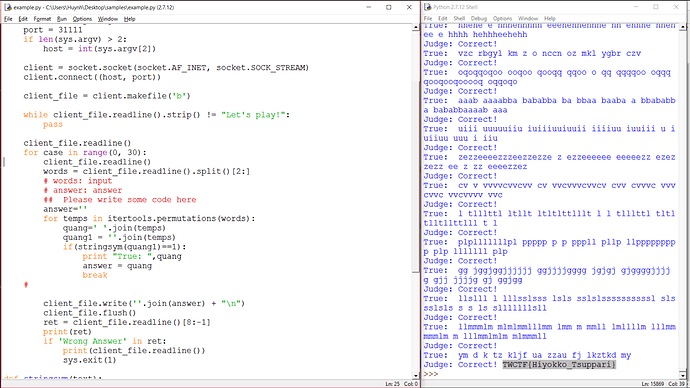
Task: Click the shell '>>>' prompt line
Action: coord(431,374)
